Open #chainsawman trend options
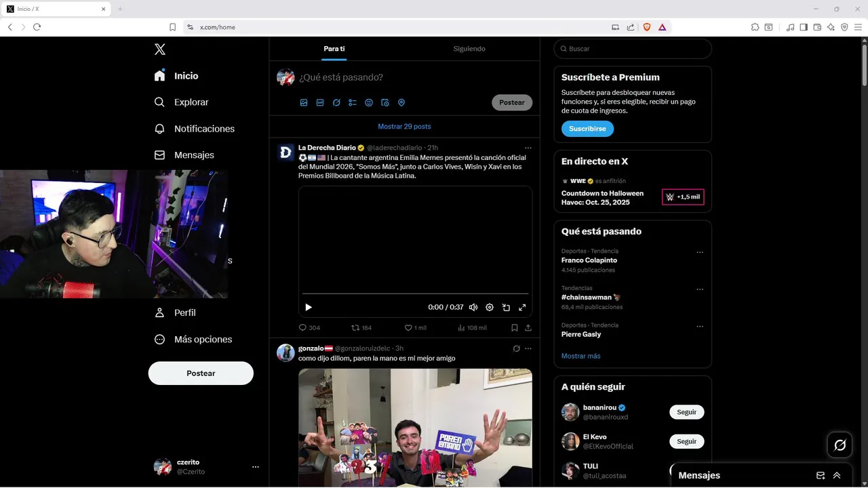 [x=700, y=289]
